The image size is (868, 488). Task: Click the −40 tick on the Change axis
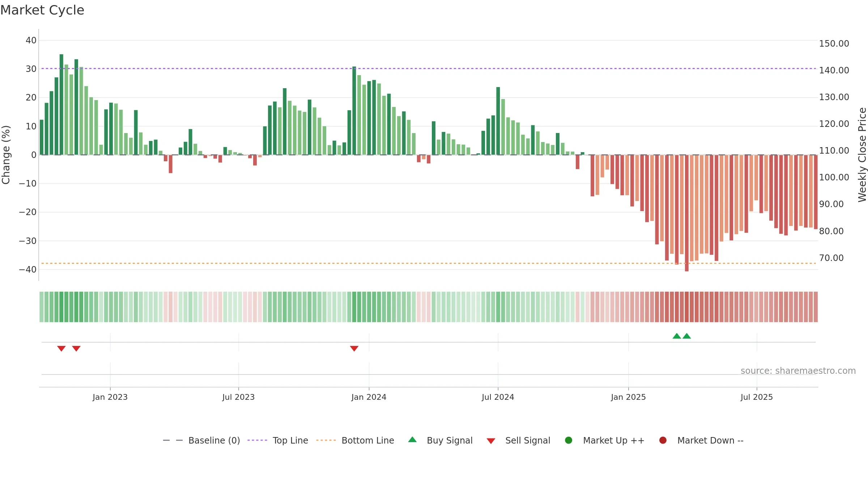[28, 269]
